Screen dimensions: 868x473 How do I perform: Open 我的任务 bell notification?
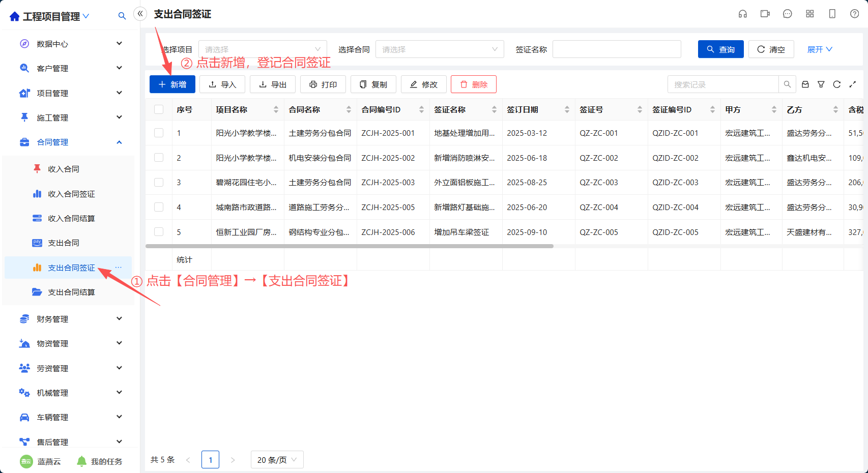tap(99, 461)
